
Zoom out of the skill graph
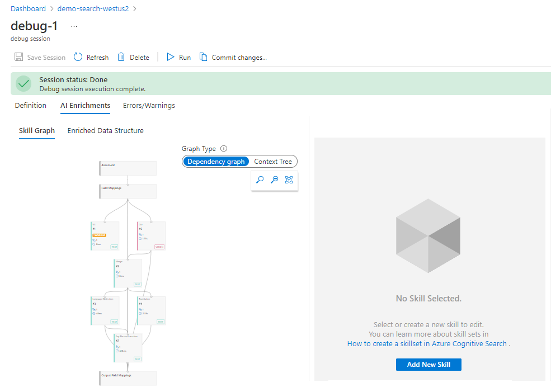[x=275, y=180]
